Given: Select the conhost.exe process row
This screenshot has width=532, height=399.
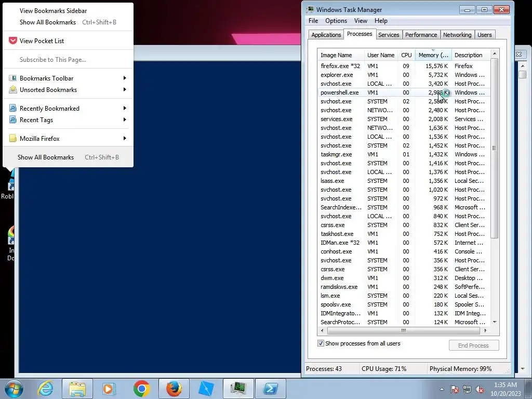Looking at the screenshot, I should tap(404, 251).
